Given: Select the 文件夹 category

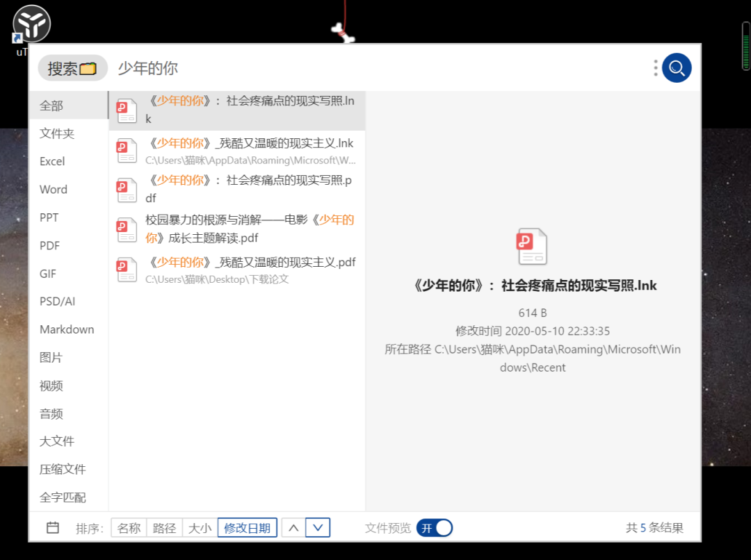Looking at the screenshot, I should click(68, 133).
